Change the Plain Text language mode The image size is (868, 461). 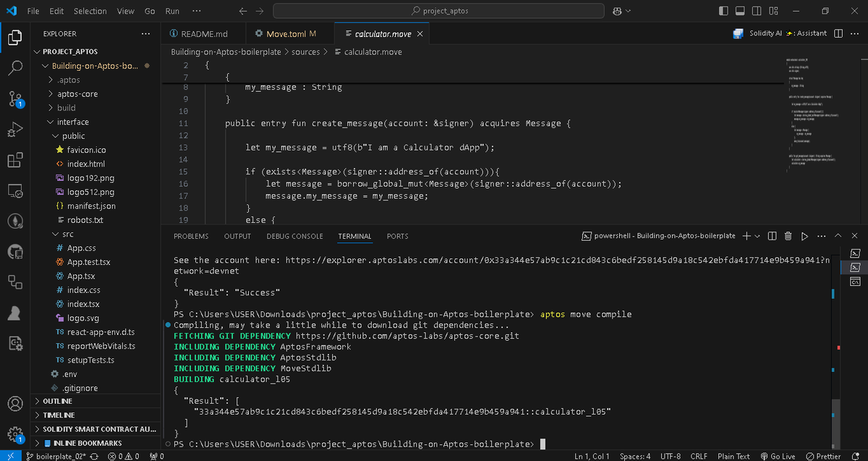[x=733, y=456]
